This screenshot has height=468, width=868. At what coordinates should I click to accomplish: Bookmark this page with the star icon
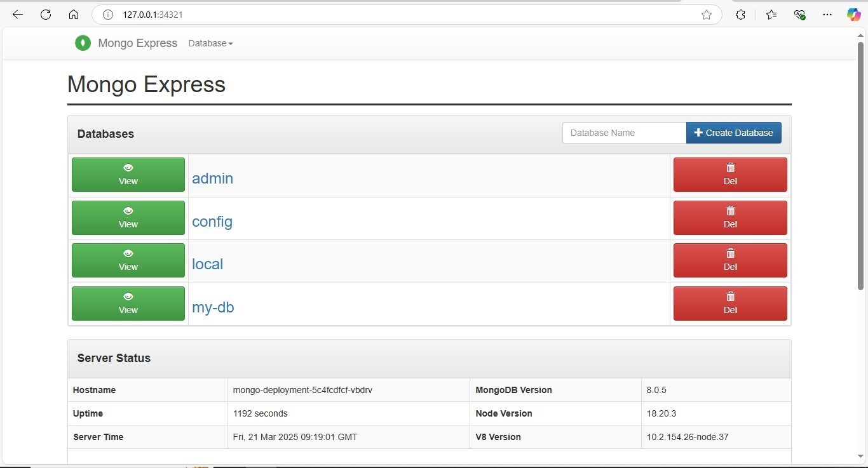(707, 15)
